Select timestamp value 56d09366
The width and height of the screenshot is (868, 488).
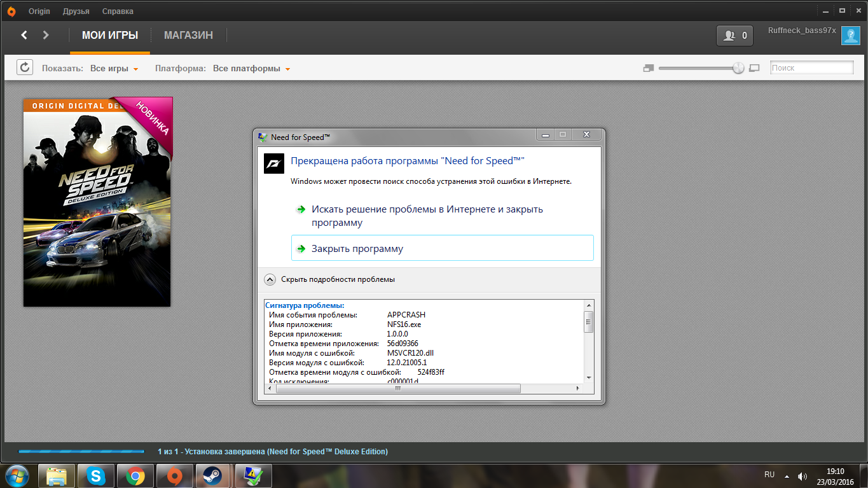click(403, 344)
